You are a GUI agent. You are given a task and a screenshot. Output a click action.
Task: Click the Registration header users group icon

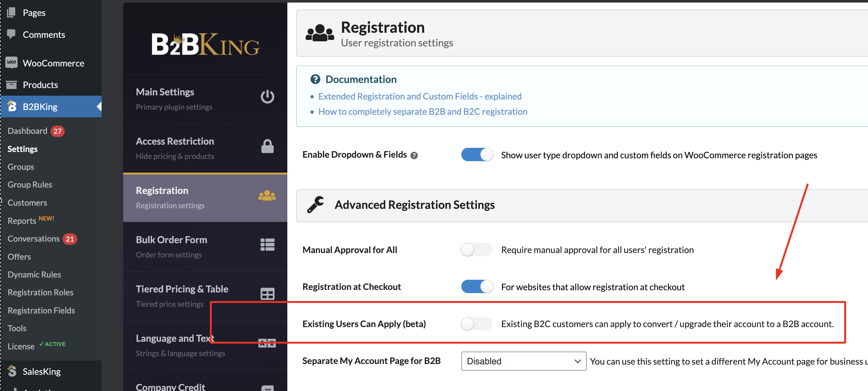(x=320, y=33)
